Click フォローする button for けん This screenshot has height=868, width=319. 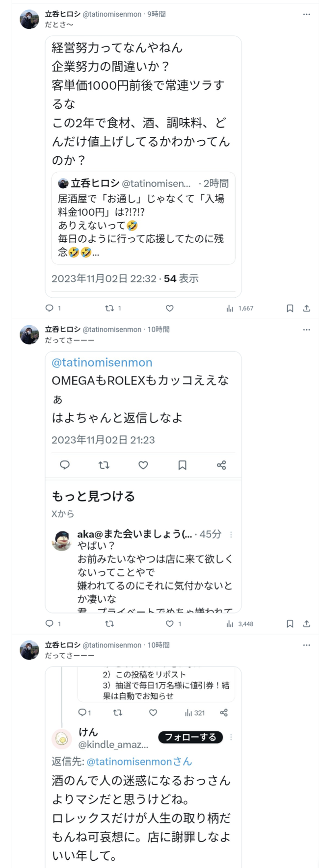click(190, 737)
